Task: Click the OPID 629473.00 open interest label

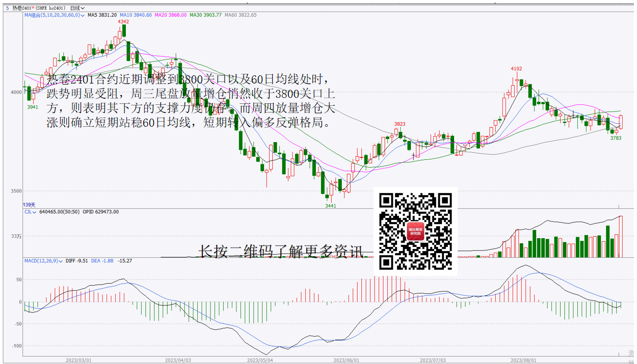Action: coord(101,212)
